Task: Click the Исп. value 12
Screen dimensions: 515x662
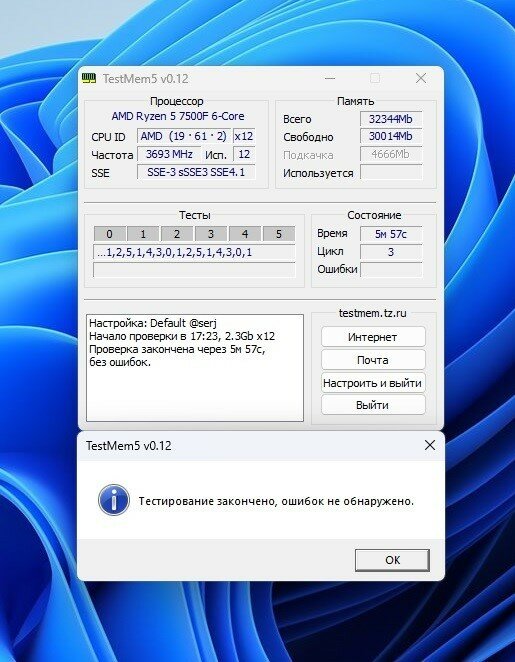Action: [244, 155]
